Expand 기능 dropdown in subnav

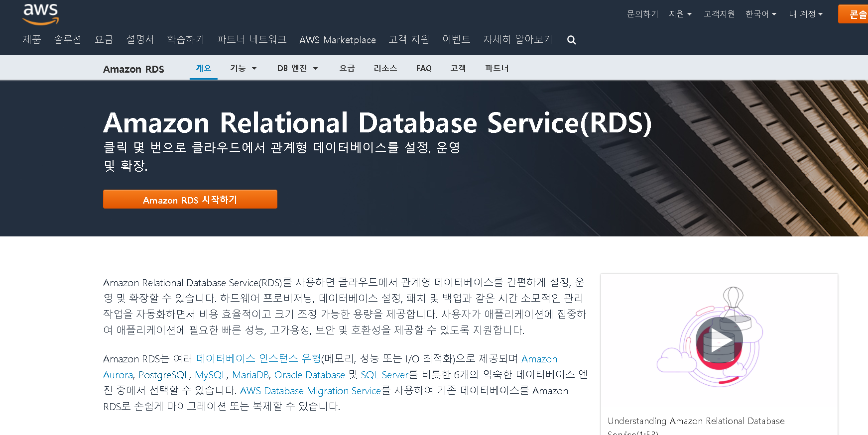(244, 68)
